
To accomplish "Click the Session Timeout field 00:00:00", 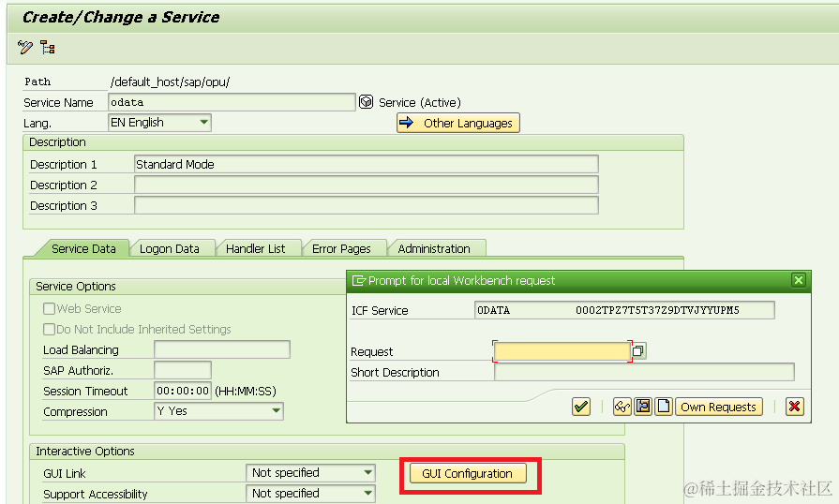I will [183, 391].
